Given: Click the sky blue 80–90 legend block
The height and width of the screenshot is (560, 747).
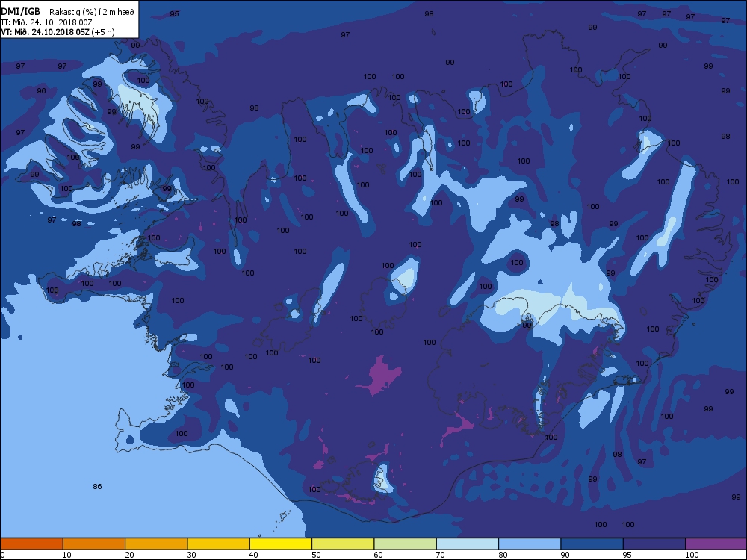Looking at the screenshot, I should tap(530, 544).
